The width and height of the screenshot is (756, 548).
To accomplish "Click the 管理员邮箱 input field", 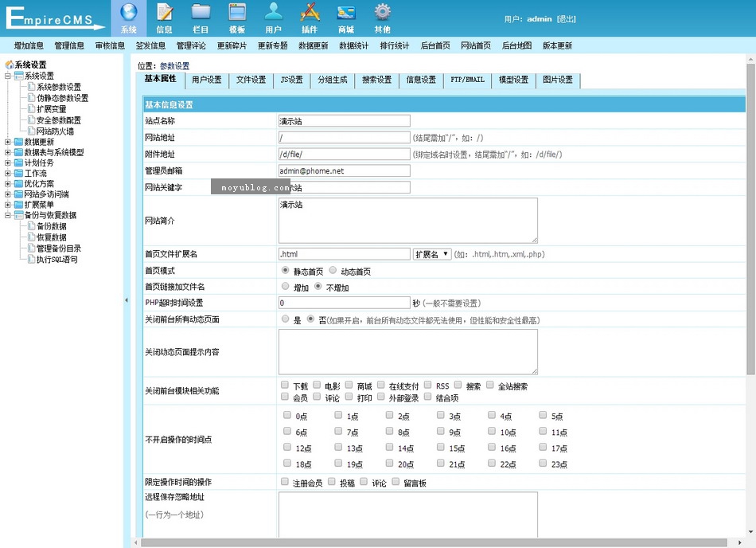I will (x=345, y=170).
